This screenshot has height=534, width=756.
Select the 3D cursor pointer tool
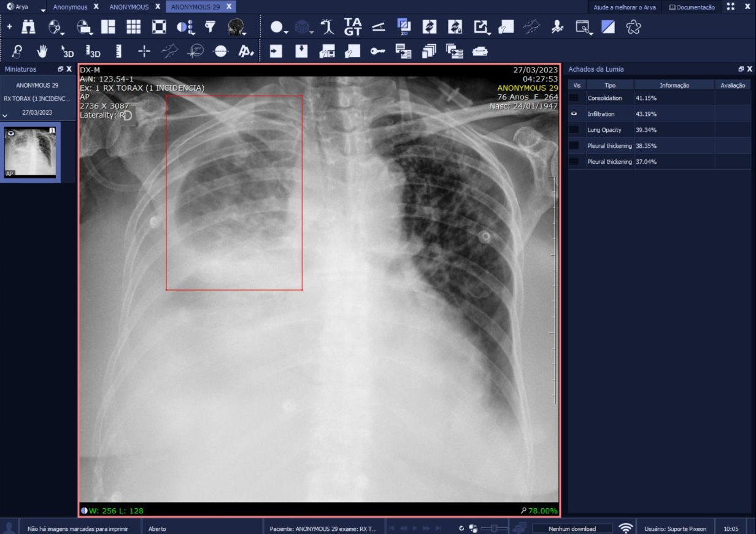[67, 51]
